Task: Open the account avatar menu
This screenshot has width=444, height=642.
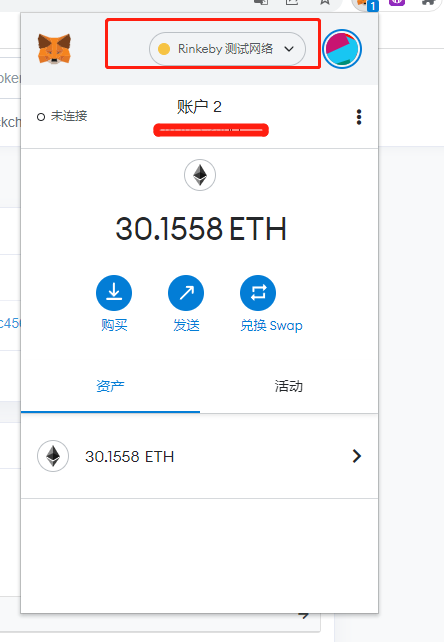Action: 342,49
